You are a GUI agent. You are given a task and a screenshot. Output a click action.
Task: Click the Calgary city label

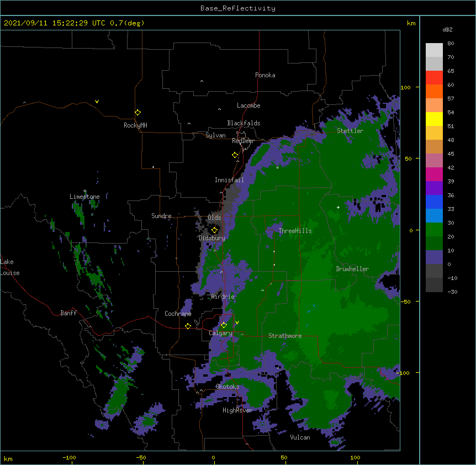click(x=221, y=333)
